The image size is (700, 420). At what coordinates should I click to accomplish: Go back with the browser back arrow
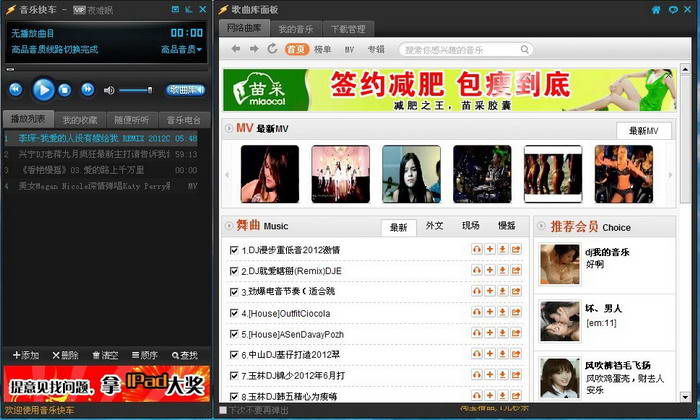(x=236, y=49)
